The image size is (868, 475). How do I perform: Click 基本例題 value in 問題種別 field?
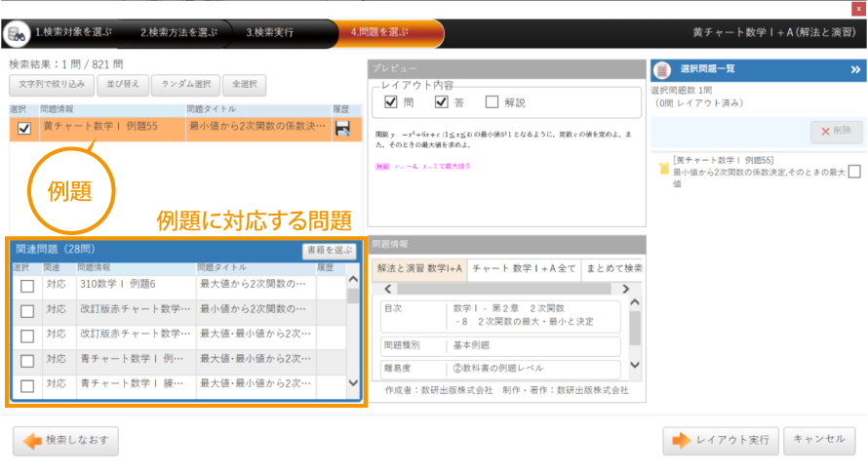471,345
